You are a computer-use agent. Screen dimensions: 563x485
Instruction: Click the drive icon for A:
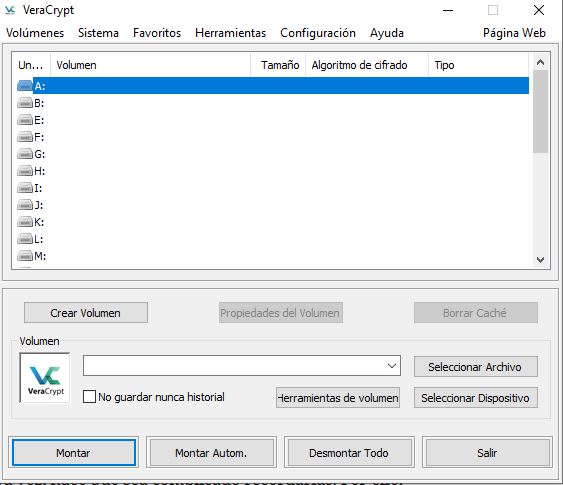(x=25, y=86)
